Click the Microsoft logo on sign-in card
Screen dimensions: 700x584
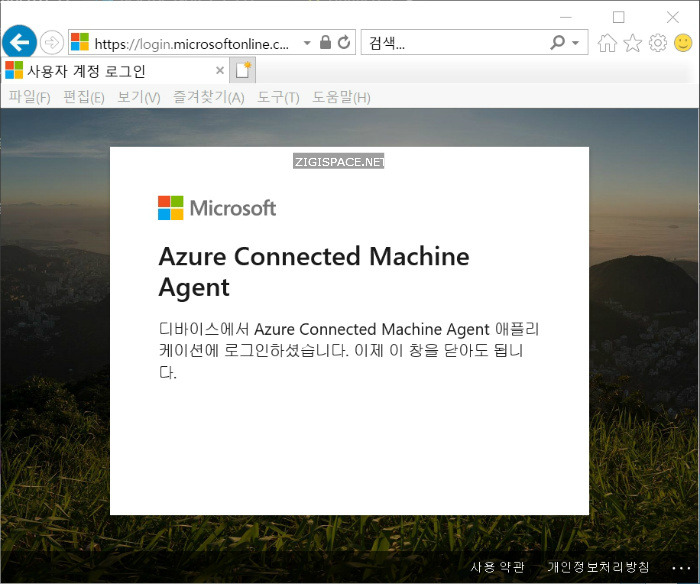pos(217,208)
